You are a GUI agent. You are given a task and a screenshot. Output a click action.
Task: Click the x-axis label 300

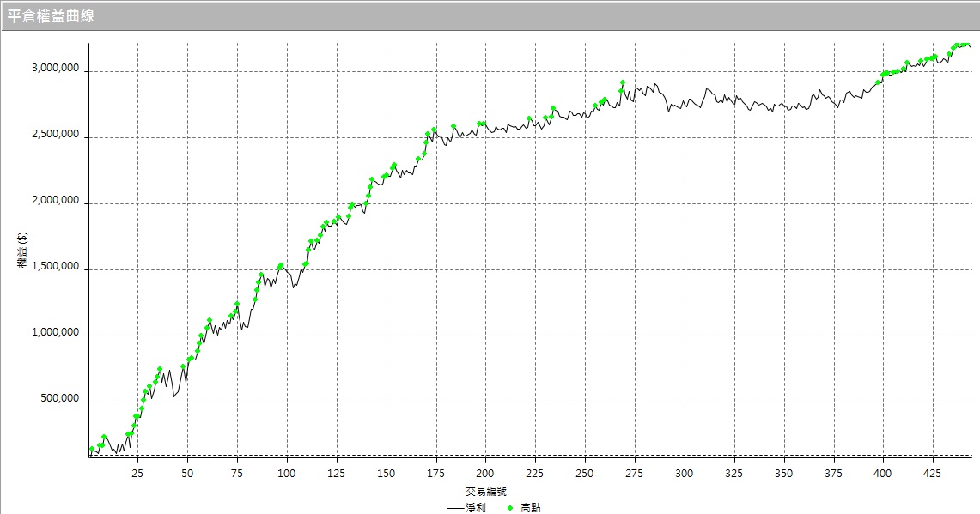tap(685, 474)
